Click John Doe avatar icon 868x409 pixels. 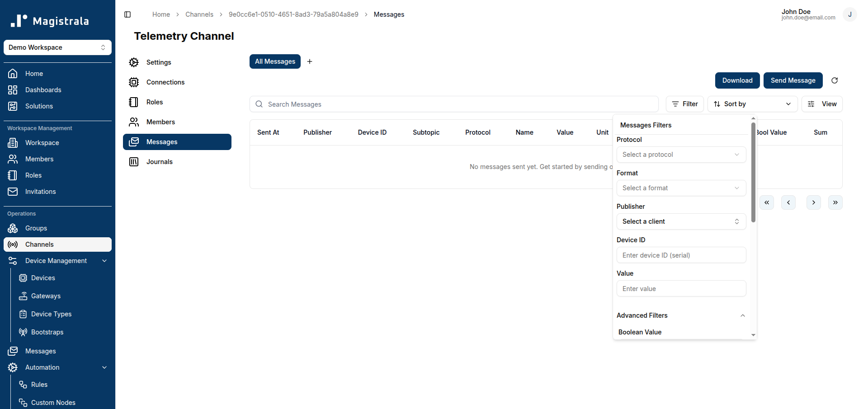point(850,14)
